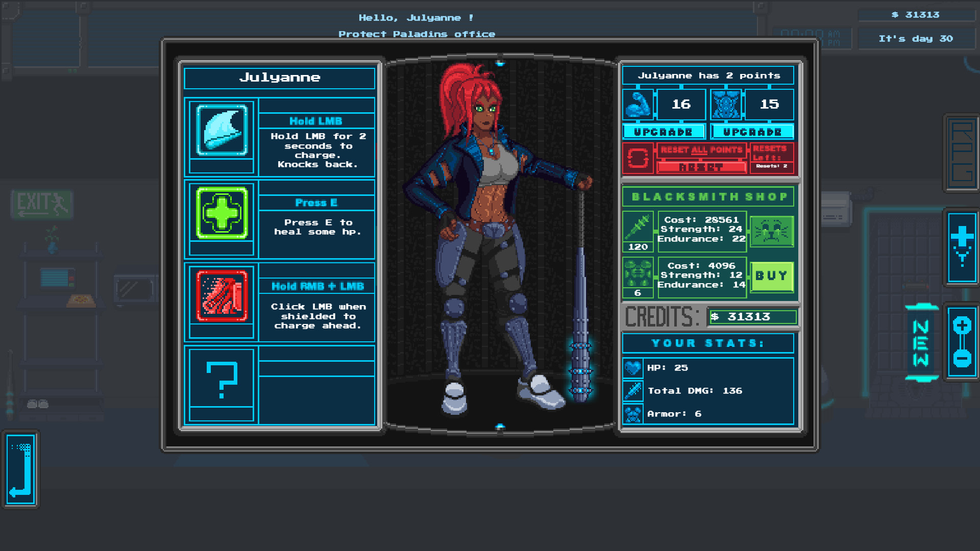
Task: Click the strength muscle icon
Action: [x=639, y=105]
